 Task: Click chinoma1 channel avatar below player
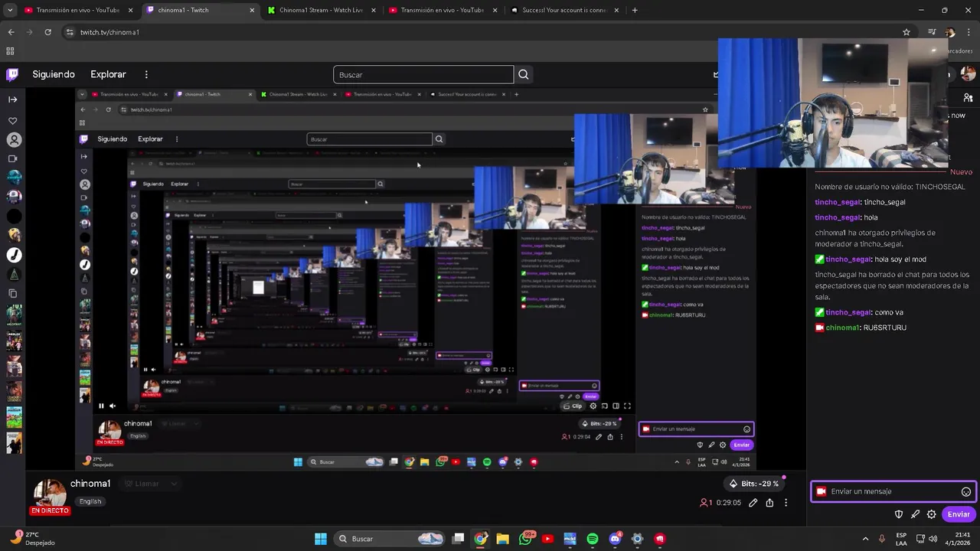(50, 494)
